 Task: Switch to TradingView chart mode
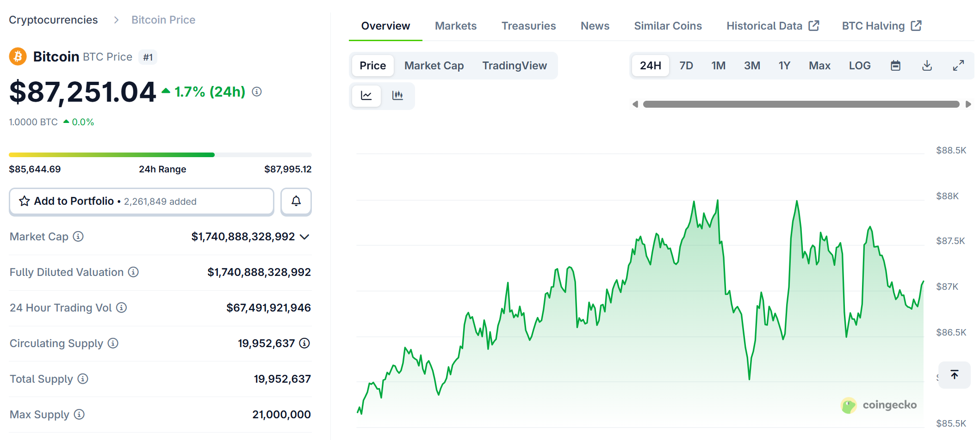point(515,65)
